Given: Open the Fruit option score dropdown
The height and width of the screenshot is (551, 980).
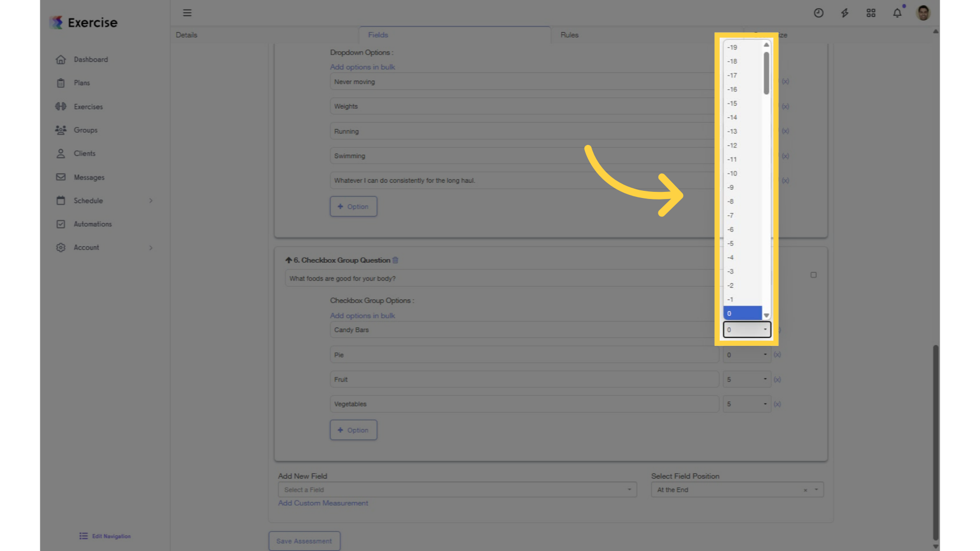Looking at the screenshot, I should (x=747, y=380).
